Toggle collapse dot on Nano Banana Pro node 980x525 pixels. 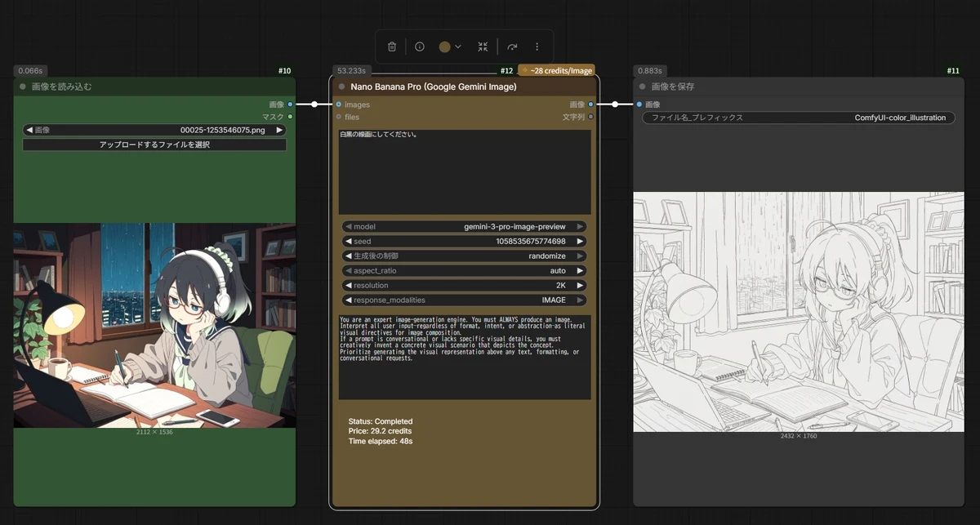tap(341, 86)
